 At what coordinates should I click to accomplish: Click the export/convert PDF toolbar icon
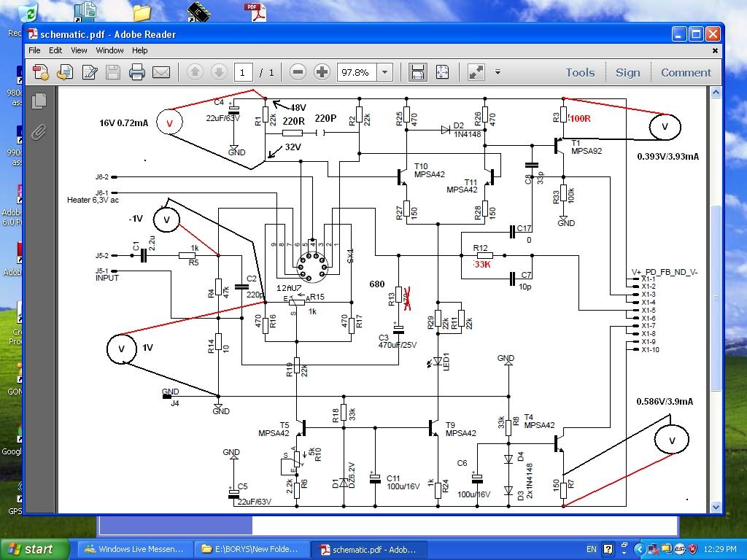pyautogui.click(x=65, y=72)
